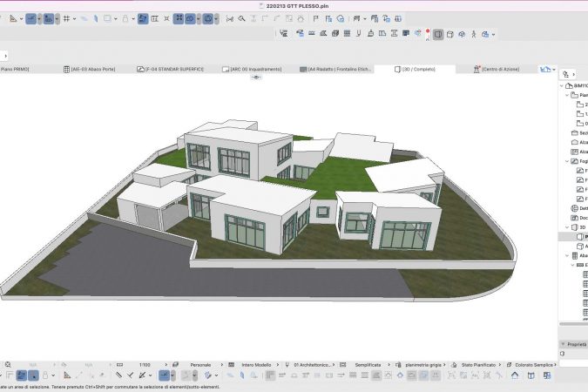
Task: Click the home icon in bottom-right toolbar
Action: [515, 375]
